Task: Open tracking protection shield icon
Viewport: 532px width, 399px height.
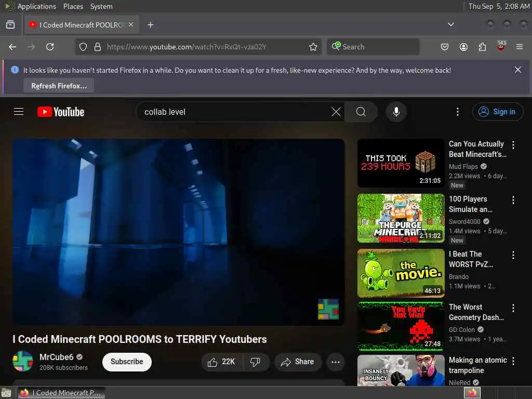Action: coord(83,47)
